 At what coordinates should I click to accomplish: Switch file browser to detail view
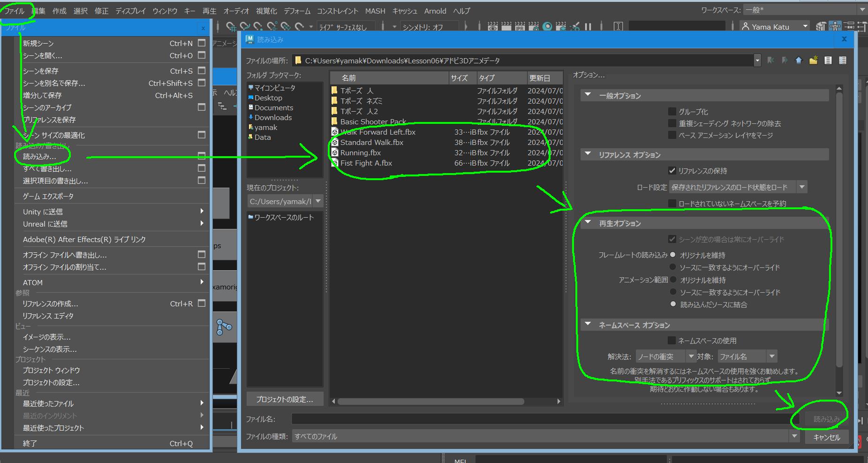coord(843,60)
